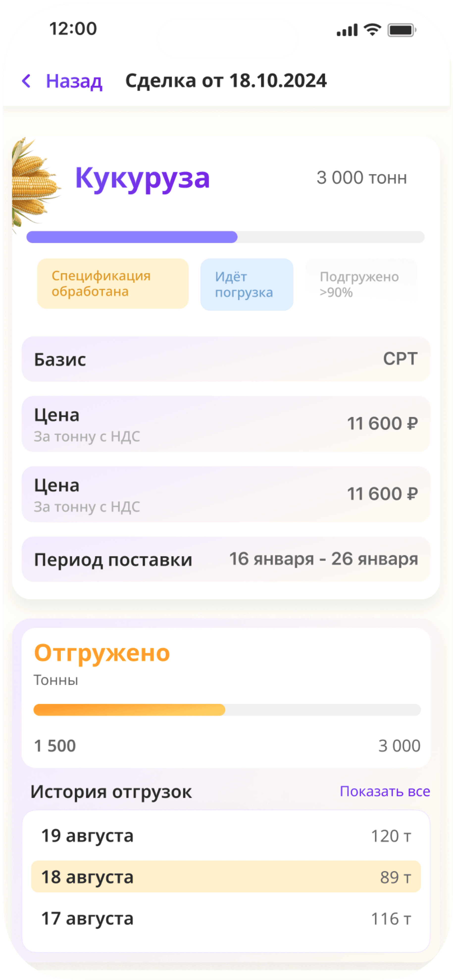Open the 17 августа shipment entry
This screenshot has height=980, width=453.
[226, 918]
